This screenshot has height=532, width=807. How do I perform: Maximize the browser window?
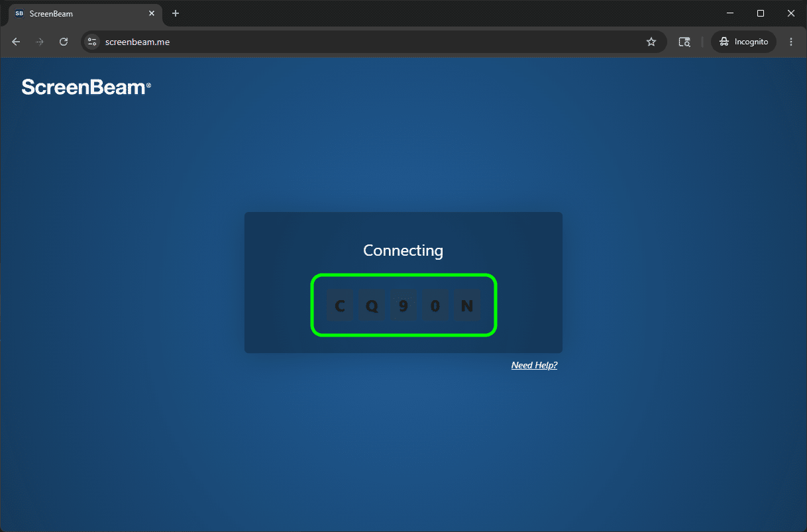coord(761,13)
